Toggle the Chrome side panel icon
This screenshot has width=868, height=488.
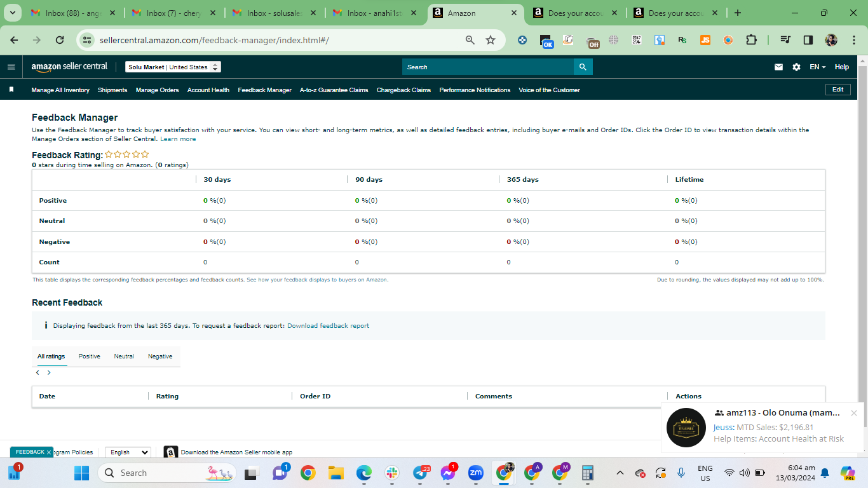[808, 40]
